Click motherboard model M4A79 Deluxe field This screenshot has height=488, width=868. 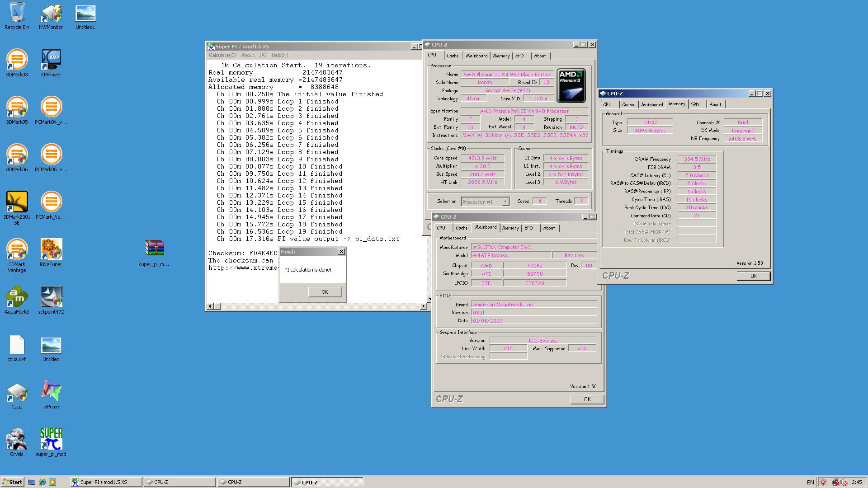coord(511,255)
